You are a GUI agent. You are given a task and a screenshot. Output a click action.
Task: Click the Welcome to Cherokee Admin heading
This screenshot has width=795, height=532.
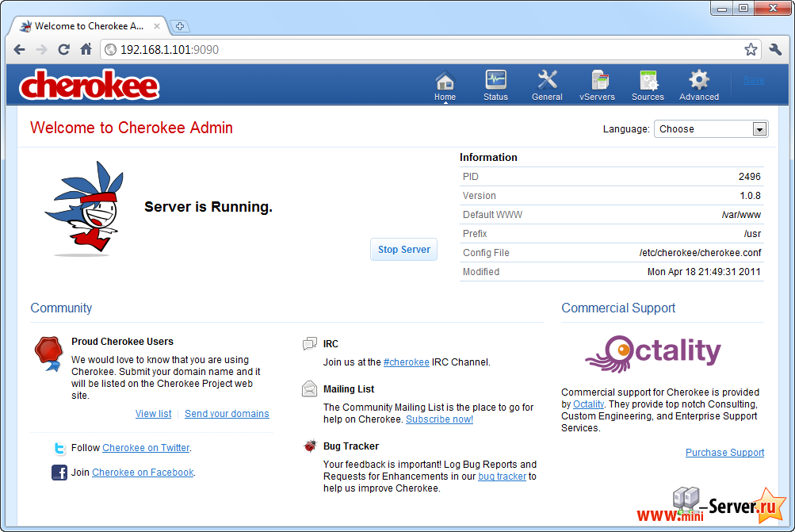point(132,128)
